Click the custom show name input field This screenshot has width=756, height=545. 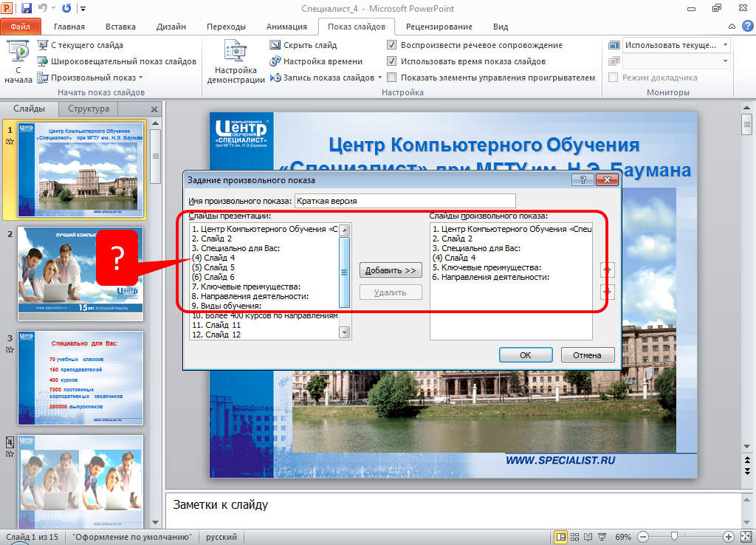[x=405, y=201]
